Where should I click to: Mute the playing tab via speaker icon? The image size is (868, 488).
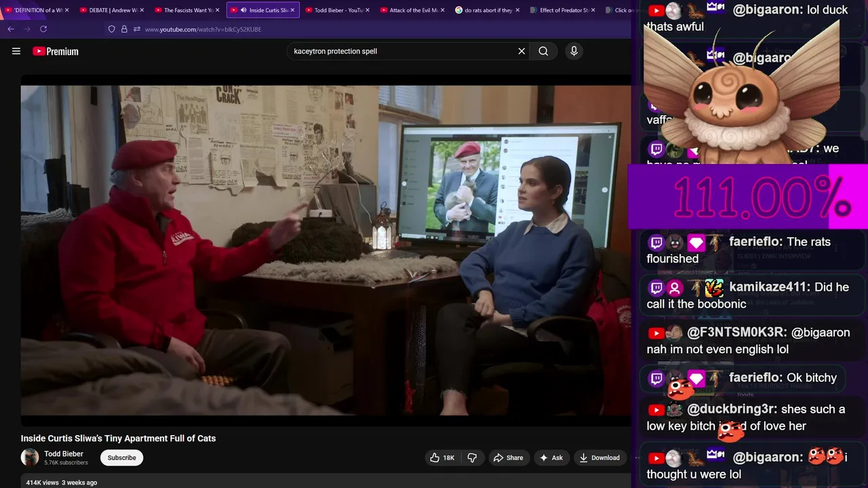click(x=243, y=10)
